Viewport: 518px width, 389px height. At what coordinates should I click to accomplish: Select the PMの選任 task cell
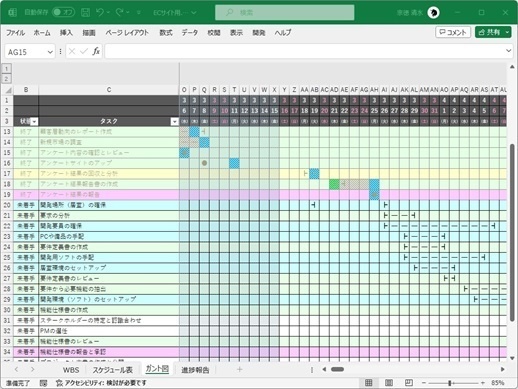pos(109,331)
